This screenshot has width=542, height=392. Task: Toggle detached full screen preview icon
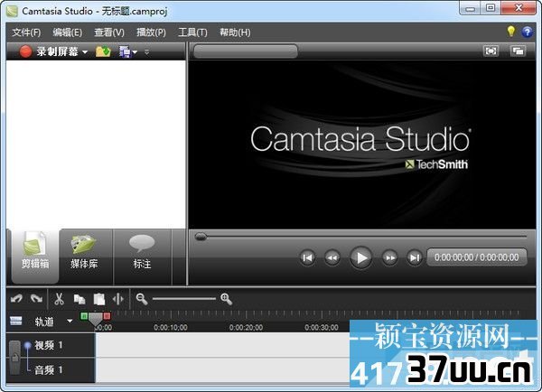pos(519,51)
